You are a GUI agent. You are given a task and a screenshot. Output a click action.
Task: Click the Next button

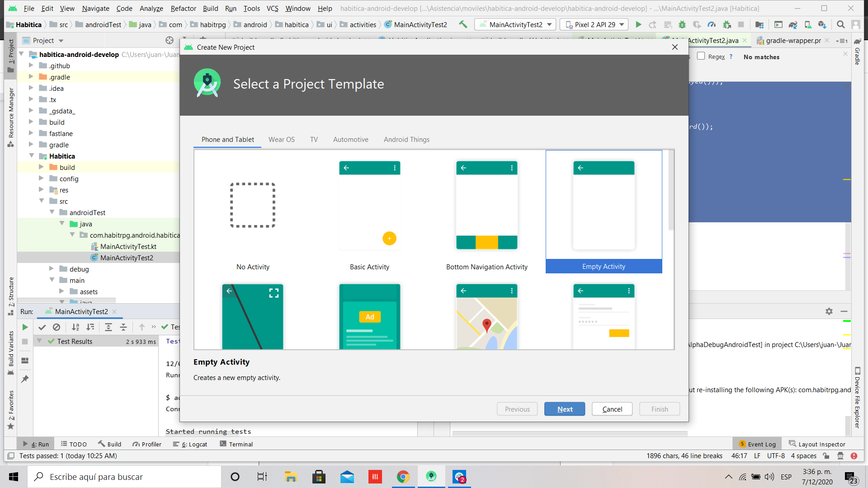coord(564,409)
